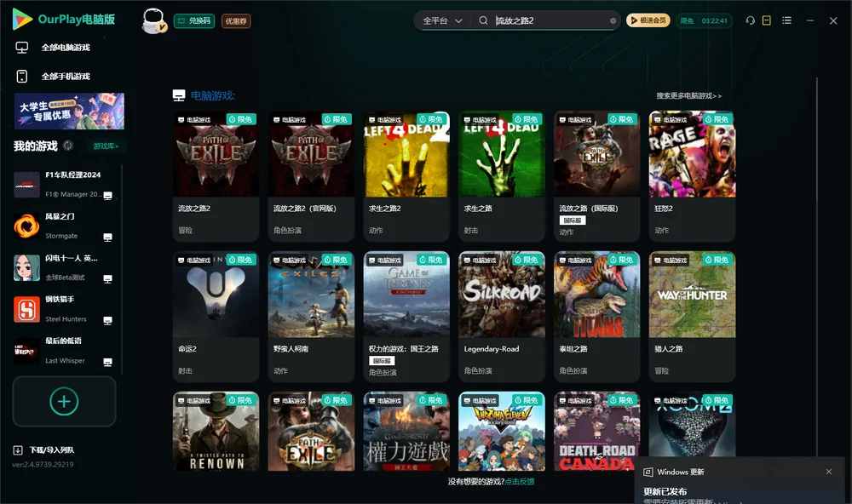Image resolution: width=852 pixels, height=504 pixels.
Task: Click 限免 badge on 命运2 card
Action: coord(241,260)
